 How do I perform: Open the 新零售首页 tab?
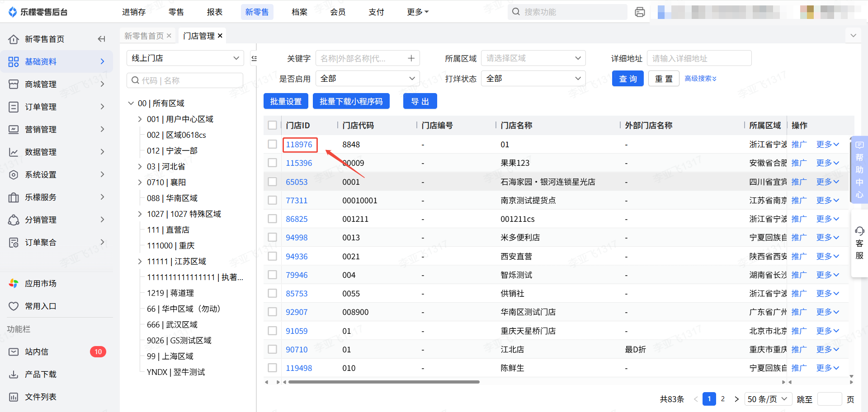click(144, 36)
